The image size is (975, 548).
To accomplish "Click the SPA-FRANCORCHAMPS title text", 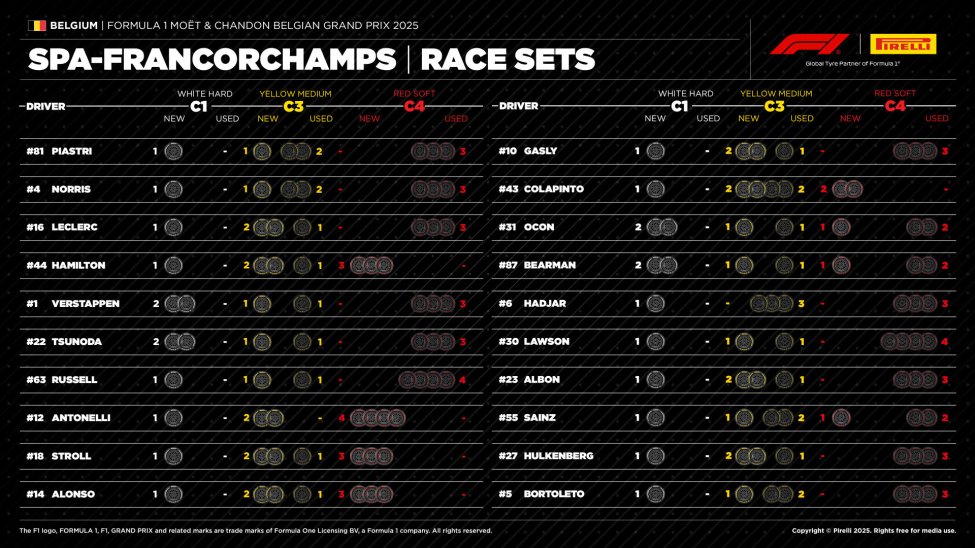I will 211,60.
